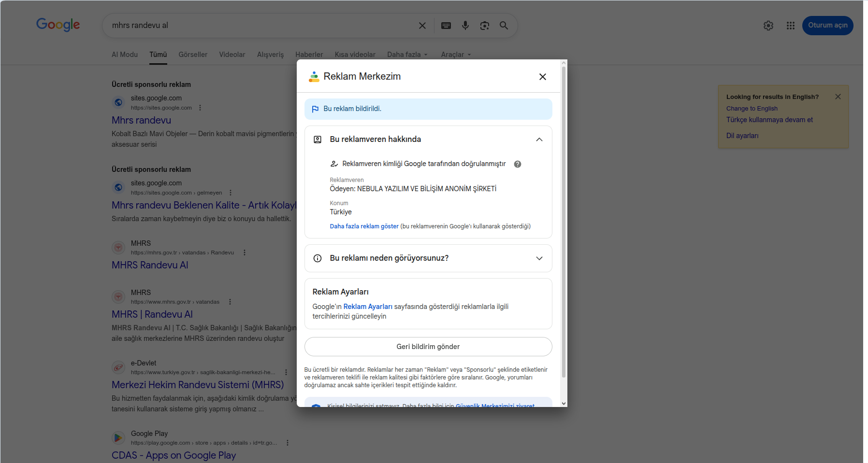This screenshot has height=463, width=868.
Task: Open options menu for Google Play result
Action: (288, 443)
